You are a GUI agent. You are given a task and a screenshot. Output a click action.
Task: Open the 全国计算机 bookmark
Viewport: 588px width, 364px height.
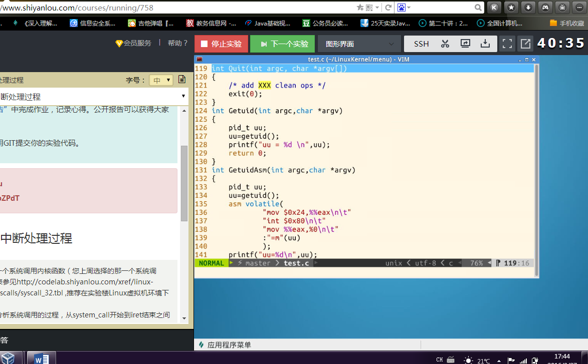point(499,23)
